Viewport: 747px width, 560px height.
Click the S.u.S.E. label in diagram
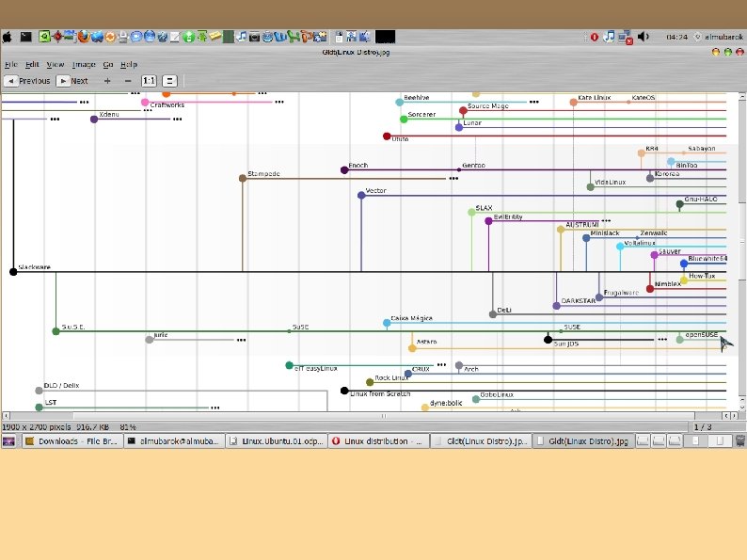[x=72, y=327]
